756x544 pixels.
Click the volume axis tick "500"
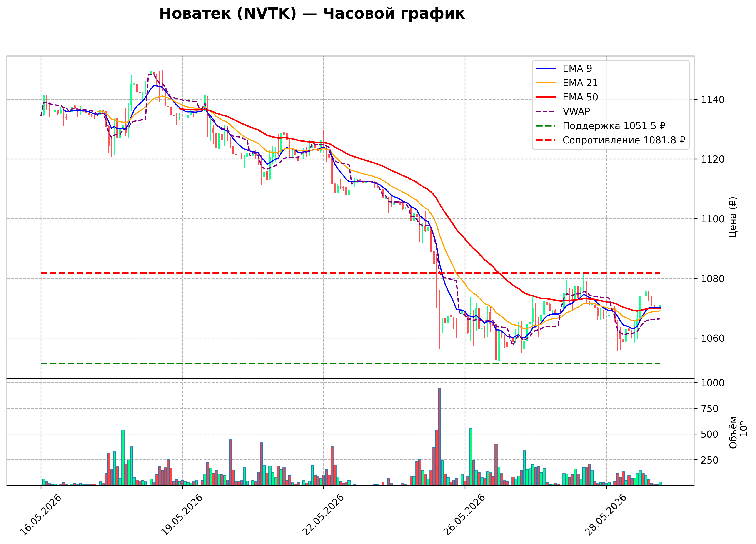[x=710, y=435]
